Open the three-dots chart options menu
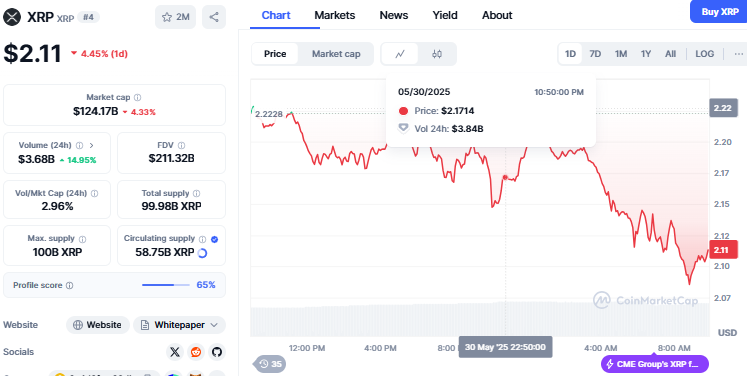The height and width of the screenshot is (376, 747). click(738, 54)
